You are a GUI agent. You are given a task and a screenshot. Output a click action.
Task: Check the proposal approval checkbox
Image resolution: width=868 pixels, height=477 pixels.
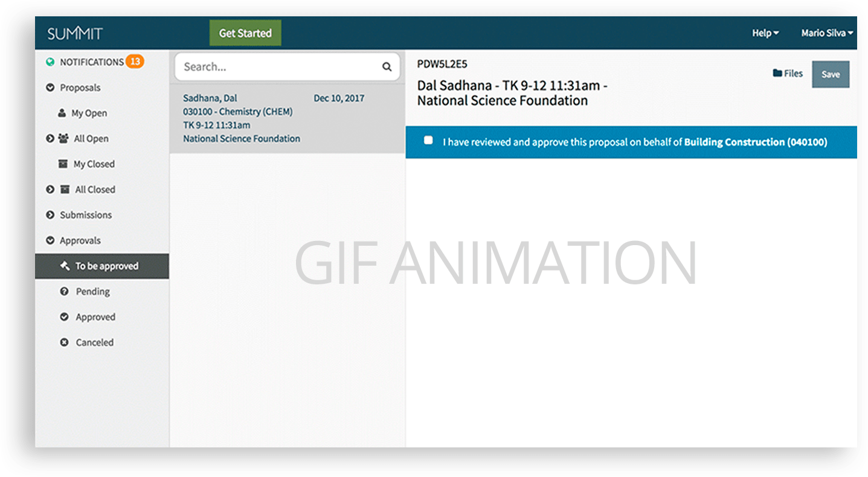coord(428,141)
